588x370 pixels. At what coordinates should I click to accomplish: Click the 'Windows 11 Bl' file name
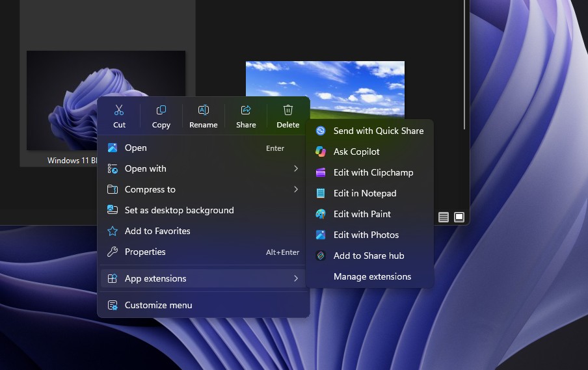(72, 160)
